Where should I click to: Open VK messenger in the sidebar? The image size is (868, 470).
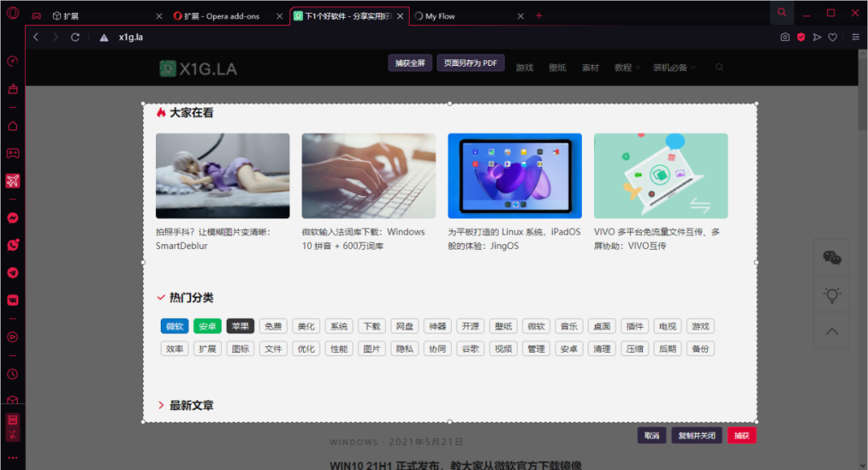click(13, 300)
